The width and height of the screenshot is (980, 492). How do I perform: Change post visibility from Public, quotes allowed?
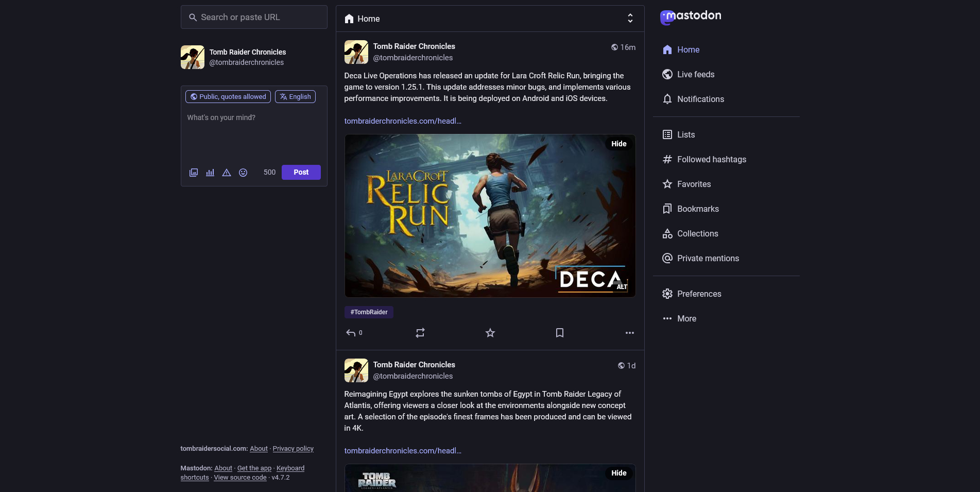pyautogui.click(x=228, y=97)
